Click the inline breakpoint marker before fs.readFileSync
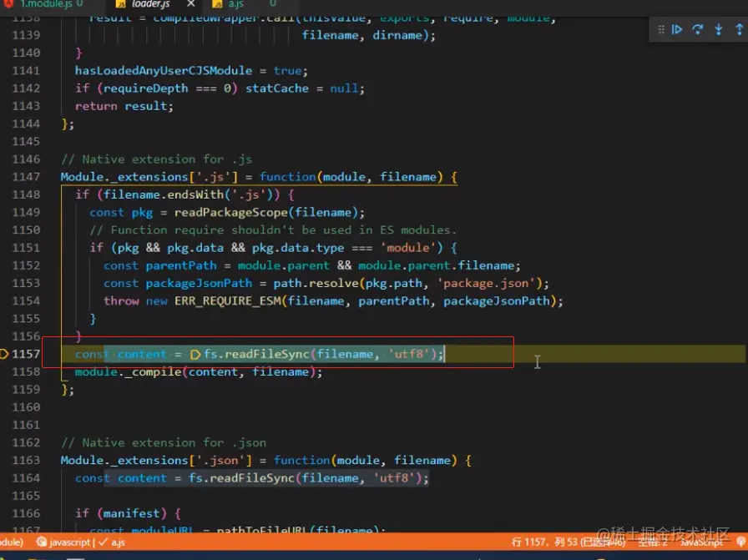This screenshot has width=748, height=560. (195, 355)
